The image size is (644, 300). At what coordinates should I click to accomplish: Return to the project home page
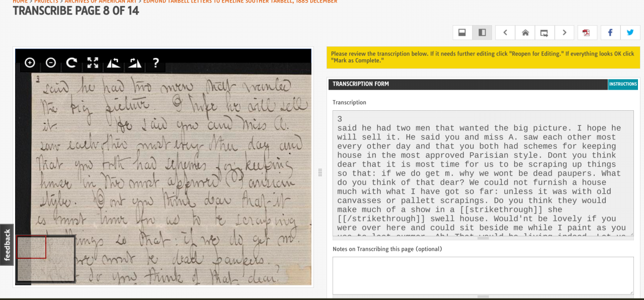pos(525,33)
